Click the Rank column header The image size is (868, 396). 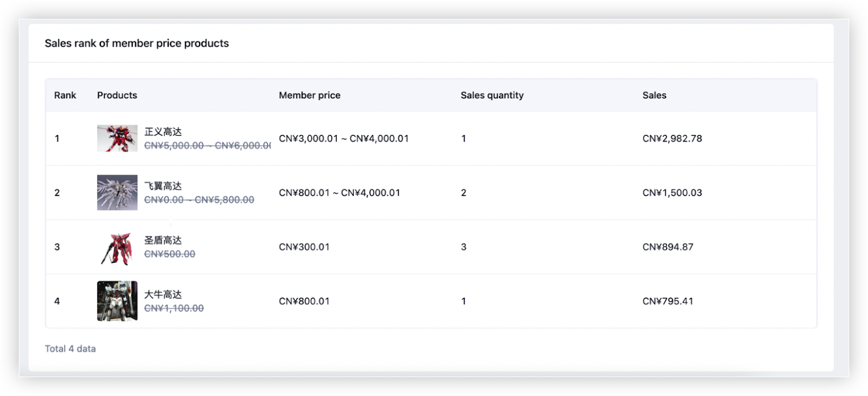click(x=65, y=95)
